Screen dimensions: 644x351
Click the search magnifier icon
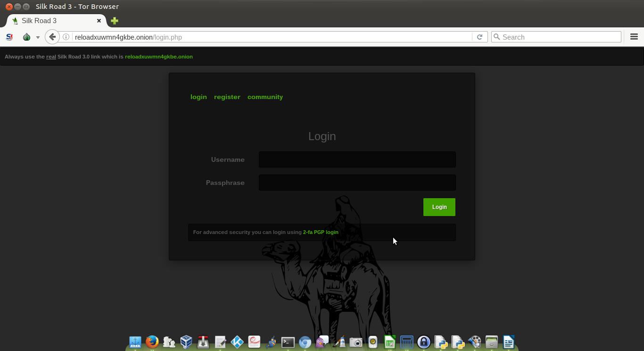[496, 37]
